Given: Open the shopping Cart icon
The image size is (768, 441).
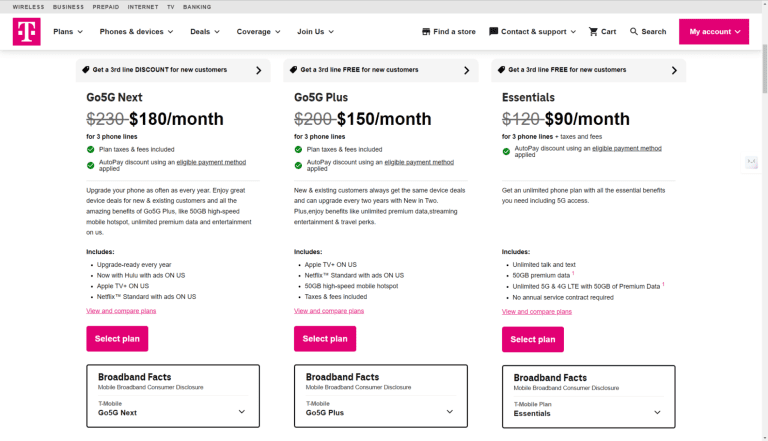Looking at the screenshot, I should 594,32.
